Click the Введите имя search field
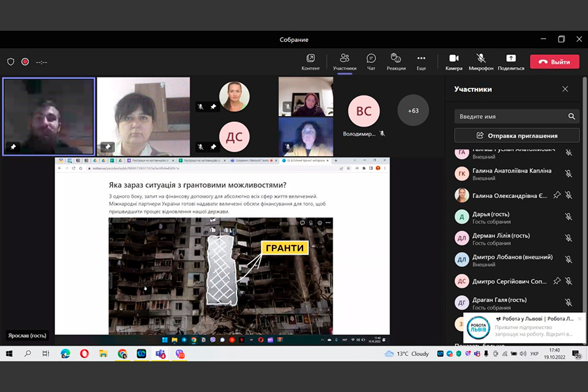This screenshot has height=392, width=588. [x=510, y=116]
